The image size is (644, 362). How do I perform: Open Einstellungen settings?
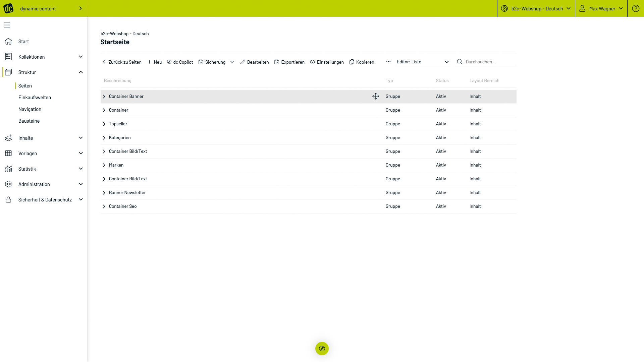pos(327,62)
